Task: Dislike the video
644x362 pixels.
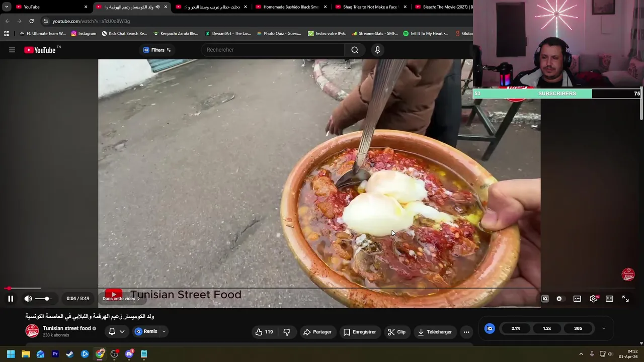Action: 287,332
